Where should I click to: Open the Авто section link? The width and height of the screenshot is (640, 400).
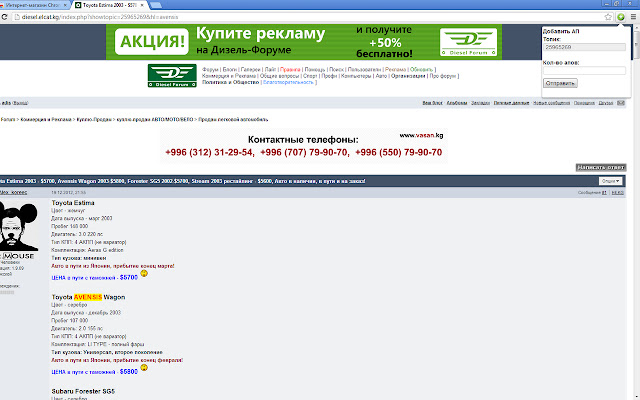[381, 76]
